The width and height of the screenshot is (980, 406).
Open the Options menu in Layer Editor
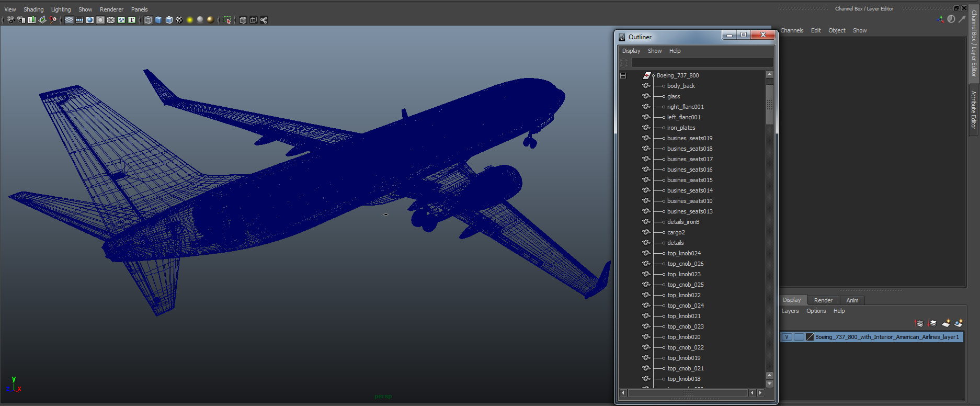(816, 311)
